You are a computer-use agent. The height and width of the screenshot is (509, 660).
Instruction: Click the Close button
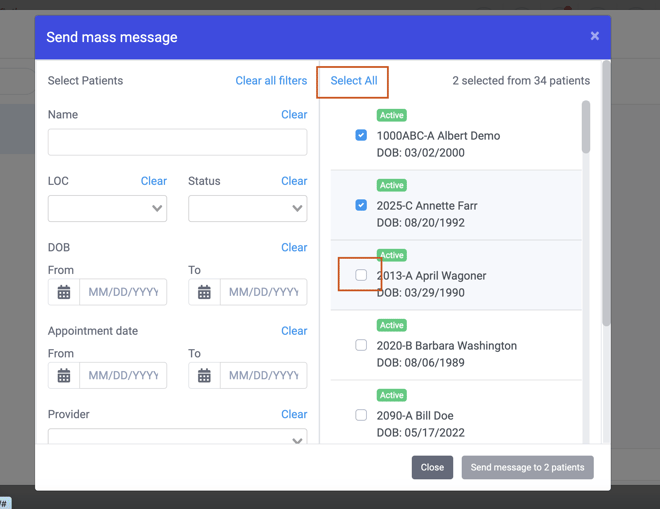tap(432, 467)
